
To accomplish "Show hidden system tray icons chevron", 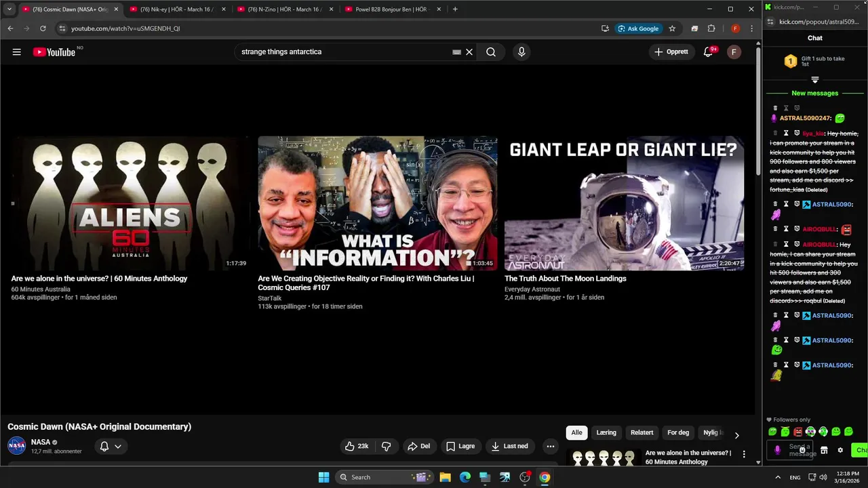I will point(777,477).
